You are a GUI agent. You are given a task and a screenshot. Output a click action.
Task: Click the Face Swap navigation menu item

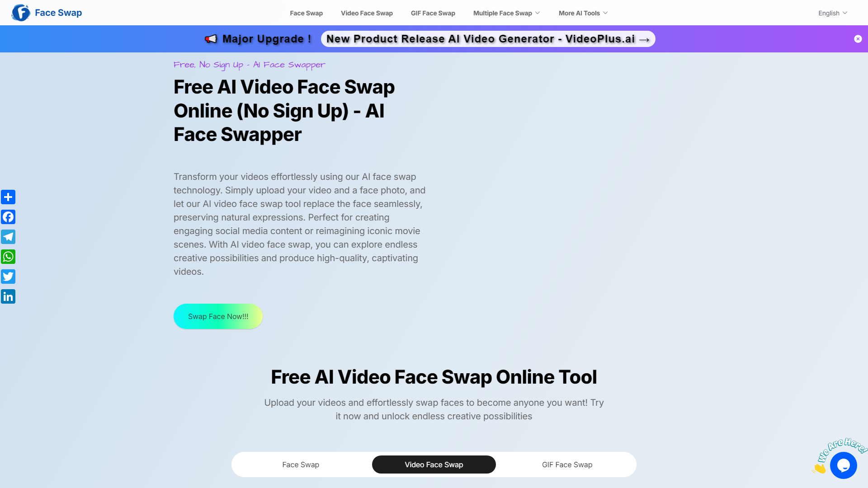[306, 13]
